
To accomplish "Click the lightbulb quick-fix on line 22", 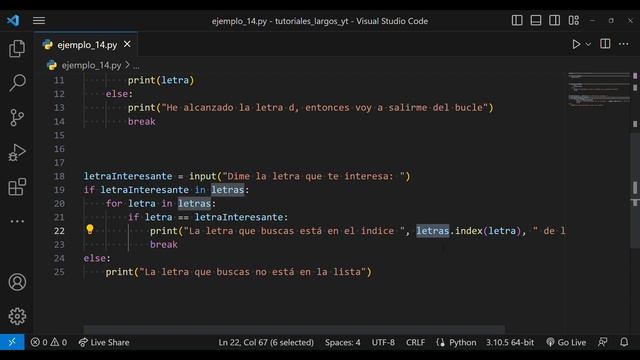I will [x=90, y=229].
